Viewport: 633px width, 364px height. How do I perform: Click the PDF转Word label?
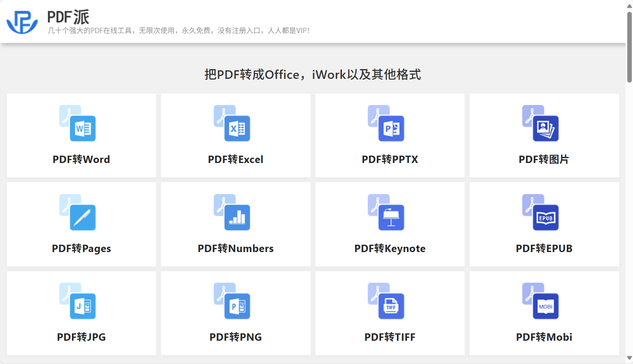tap(81, 159)
